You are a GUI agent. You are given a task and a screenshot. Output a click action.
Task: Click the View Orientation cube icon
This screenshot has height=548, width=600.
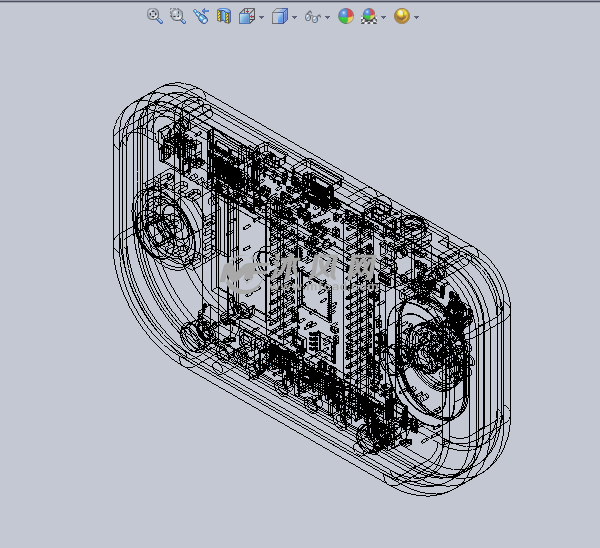point(246,16)
